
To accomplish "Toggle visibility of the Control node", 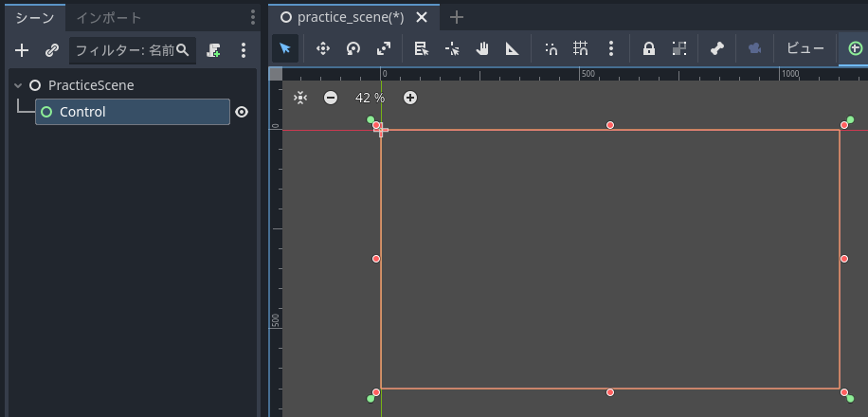I will (242, 112).
